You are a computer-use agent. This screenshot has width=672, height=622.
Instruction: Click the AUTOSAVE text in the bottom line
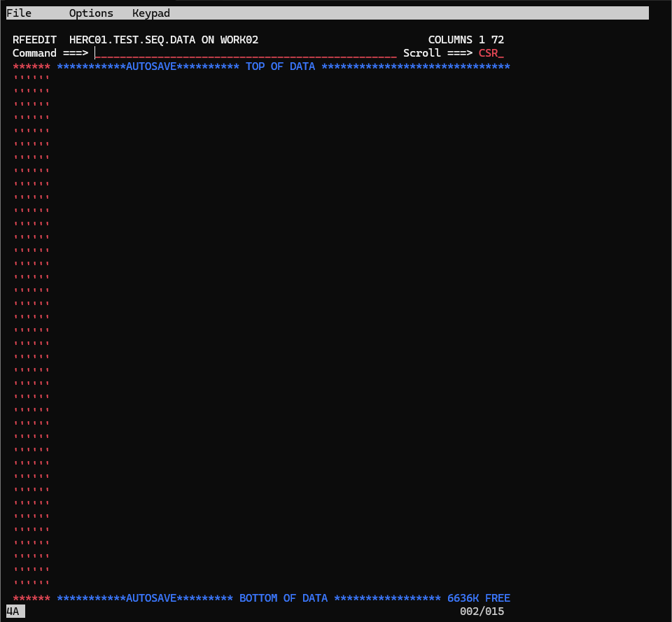click(x=151, y=598)
